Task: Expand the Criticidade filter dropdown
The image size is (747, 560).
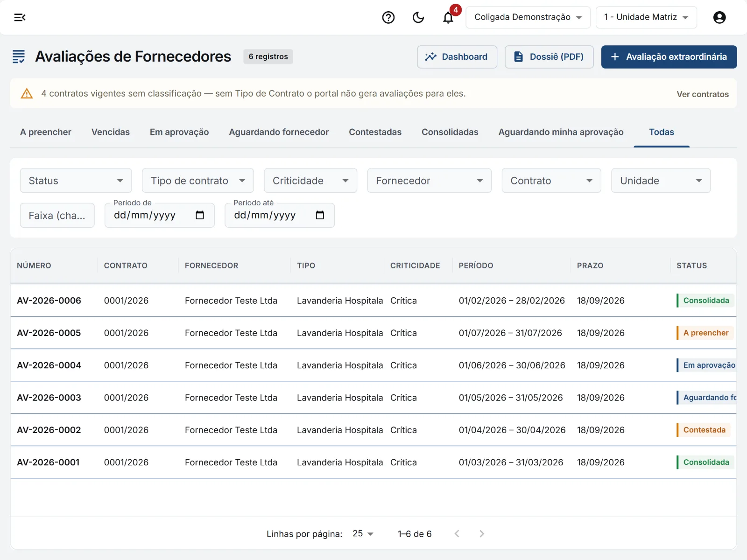Action: (310, 181)
